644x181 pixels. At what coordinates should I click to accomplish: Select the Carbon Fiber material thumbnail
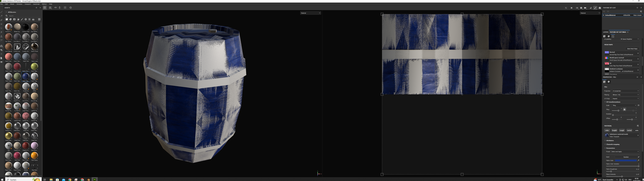point(26,27)
